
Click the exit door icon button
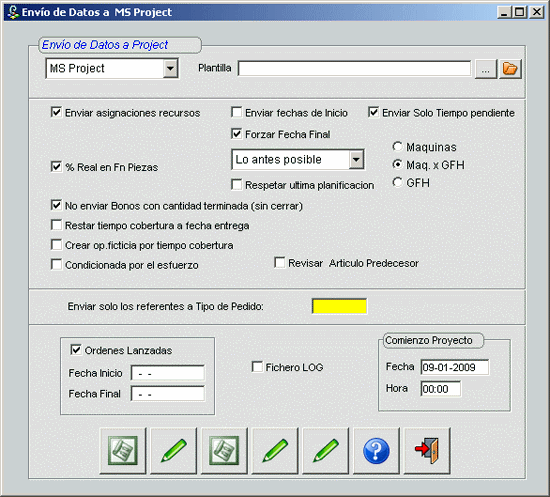(x=427, y=451)
